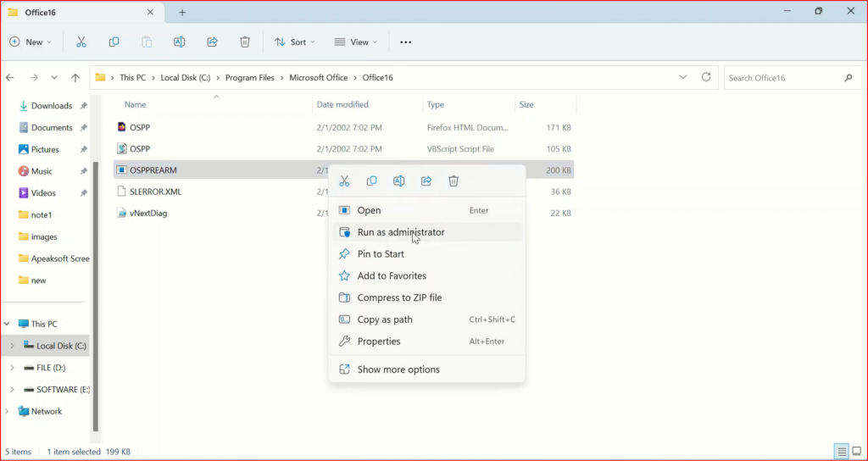Open the recent locations chevron dropdown

coord(54,77)
